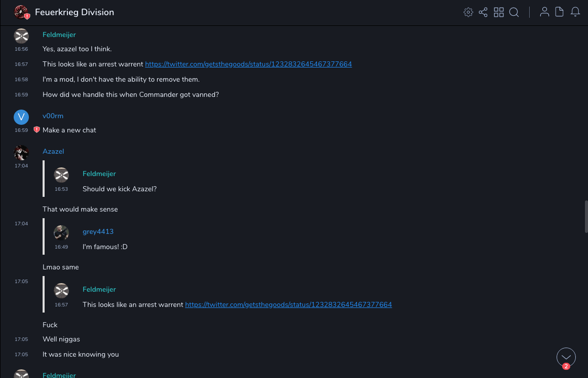The height and width of the screenshot is (378, 588).
Task: Click v00rm's blue 'V' avatar
Action: (x=21, y=117)
